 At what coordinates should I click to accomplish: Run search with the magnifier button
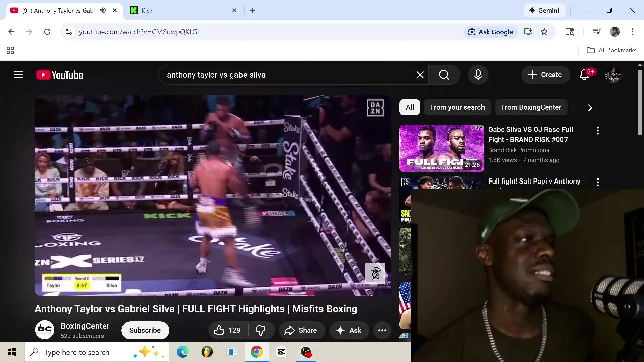(444, 75)
